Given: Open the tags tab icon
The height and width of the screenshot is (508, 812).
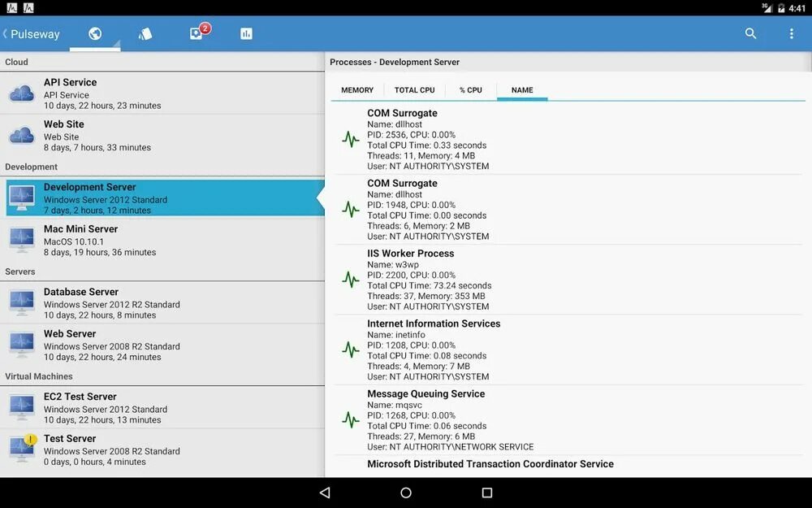Looking at the screenshot, I should click(145, 33).
